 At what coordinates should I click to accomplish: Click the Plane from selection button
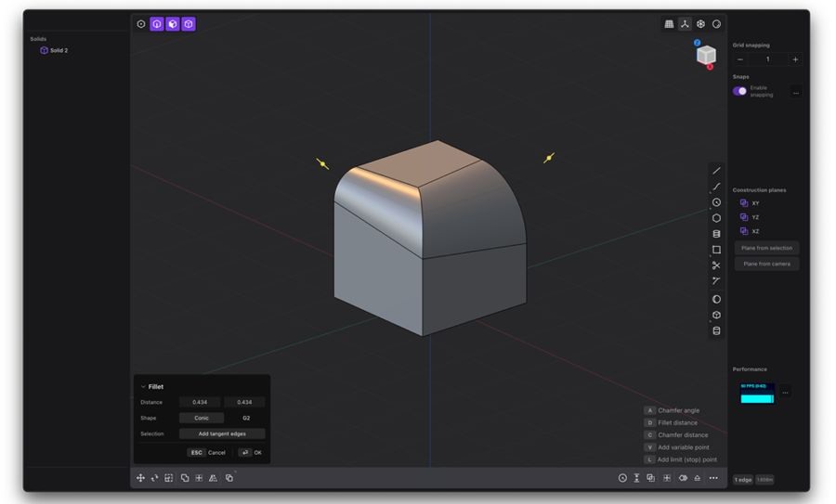pyautogui.click(x=766, y=248)
